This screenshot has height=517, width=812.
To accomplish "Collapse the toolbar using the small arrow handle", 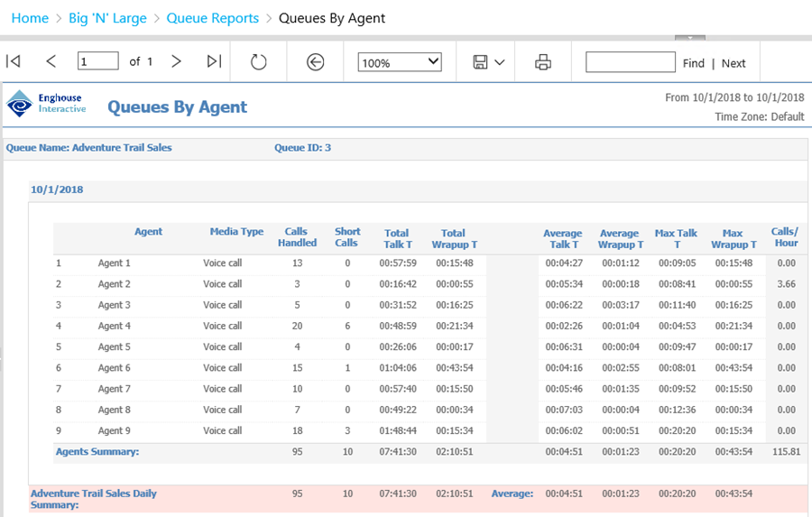I will click(x=690, y=38).
